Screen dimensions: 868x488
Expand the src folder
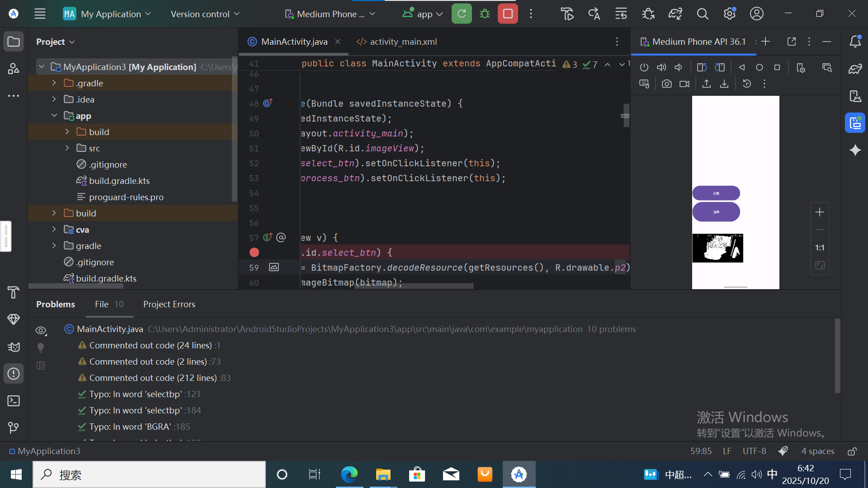pos(67,148)
